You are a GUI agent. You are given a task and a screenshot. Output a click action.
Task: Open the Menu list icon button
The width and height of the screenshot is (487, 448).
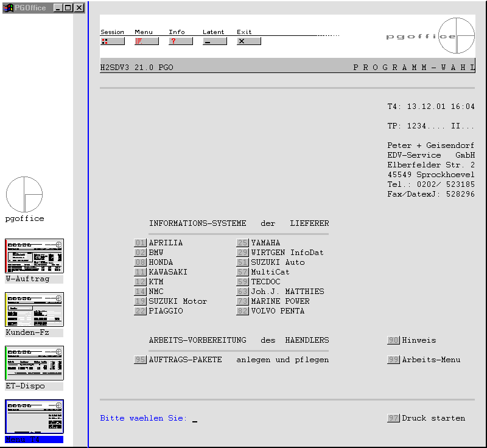coord(146,41)
